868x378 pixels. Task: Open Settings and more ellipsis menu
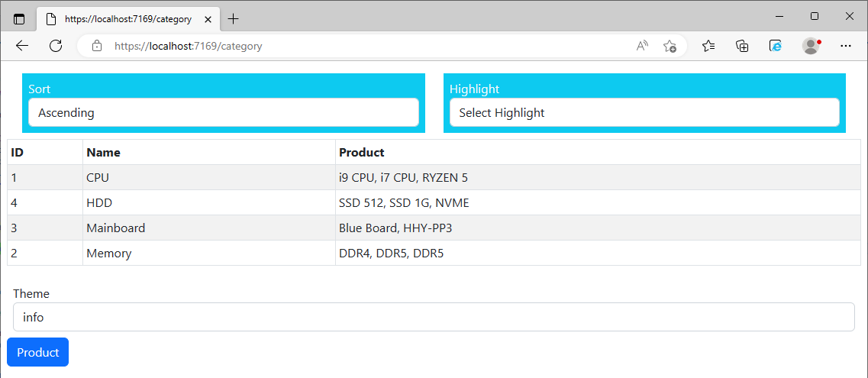(x=845, y=46)
